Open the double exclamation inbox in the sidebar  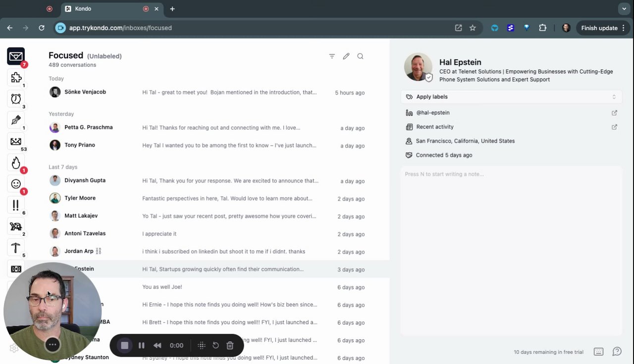click(16, 205)
